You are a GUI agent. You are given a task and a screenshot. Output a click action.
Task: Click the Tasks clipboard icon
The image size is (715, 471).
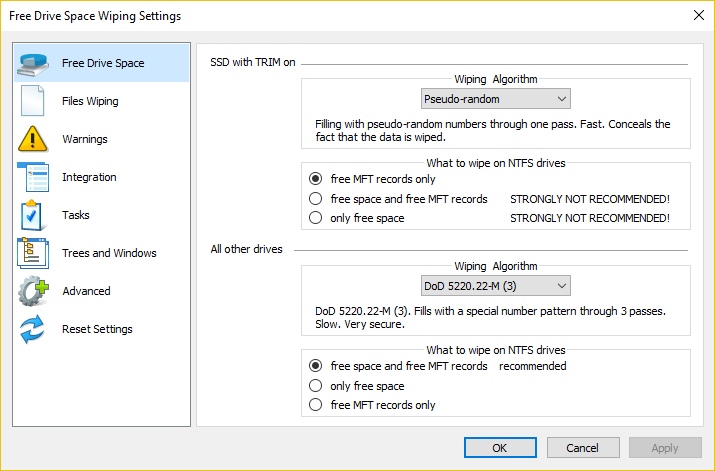coord(31,215)
